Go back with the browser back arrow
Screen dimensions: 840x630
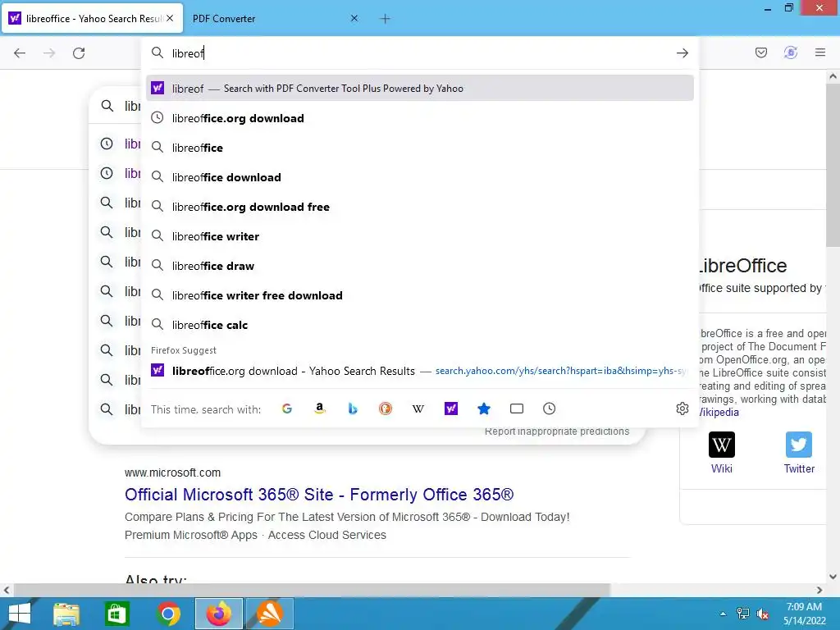pyautogui.click(x=20, y=53)
